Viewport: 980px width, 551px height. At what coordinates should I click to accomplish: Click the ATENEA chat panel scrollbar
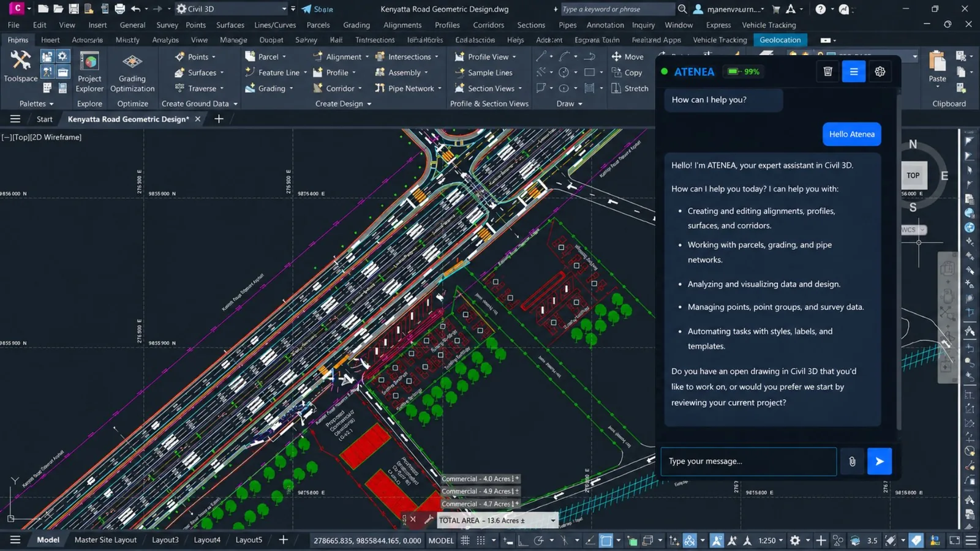tap(898, 260)
